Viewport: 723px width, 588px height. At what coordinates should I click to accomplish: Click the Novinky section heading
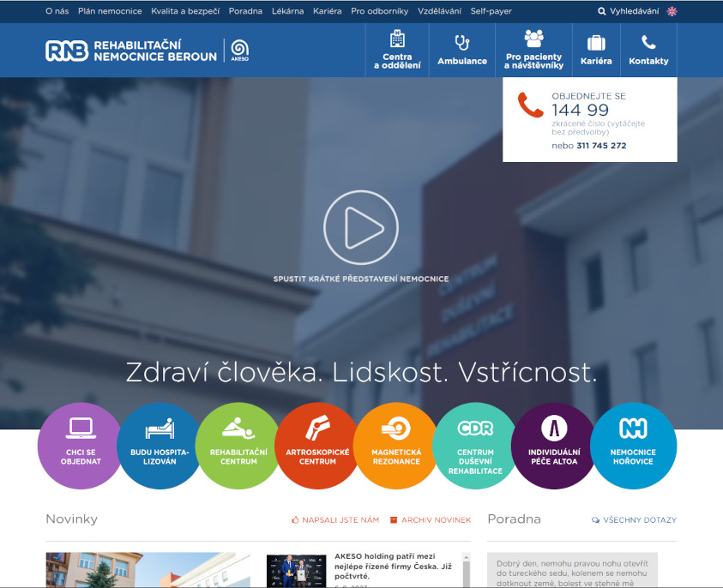71,519
